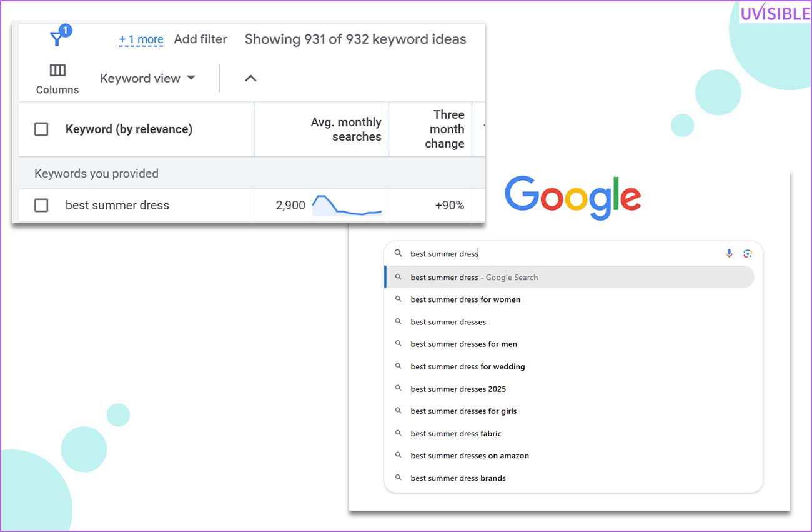The height and width of the screenshot is (532, 812).
Task: Click magnifier icon beside 'best summer dresses 2025'
Action: [398, 389]
